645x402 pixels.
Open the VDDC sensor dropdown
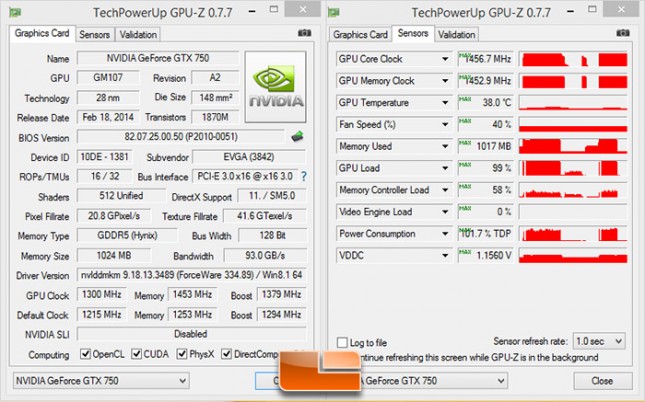pos(445,256)
